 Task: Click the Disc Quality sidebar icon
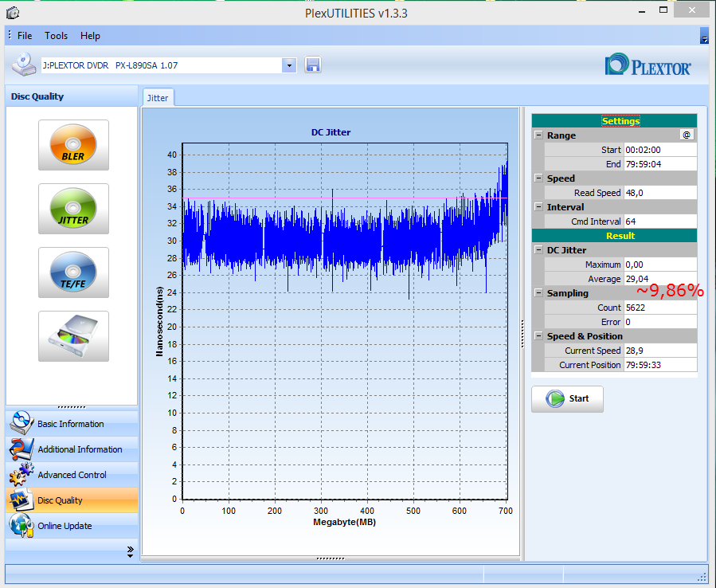click(21, 500)
